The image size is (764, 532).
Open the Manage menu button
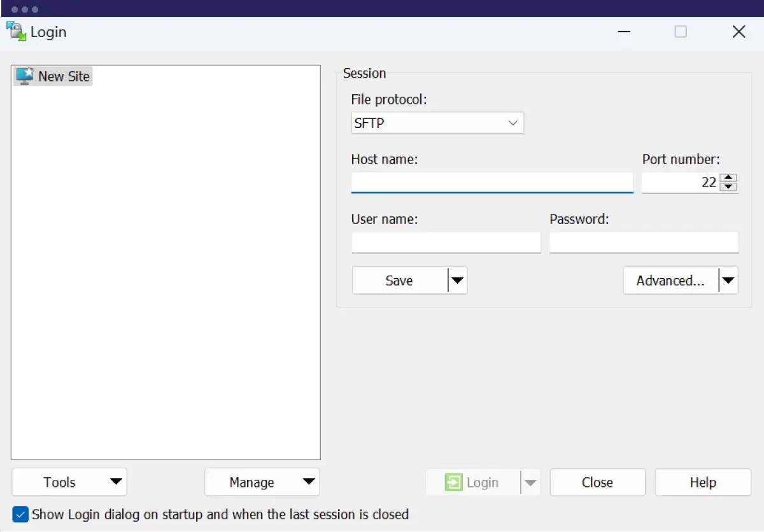(x=262, y=482)
